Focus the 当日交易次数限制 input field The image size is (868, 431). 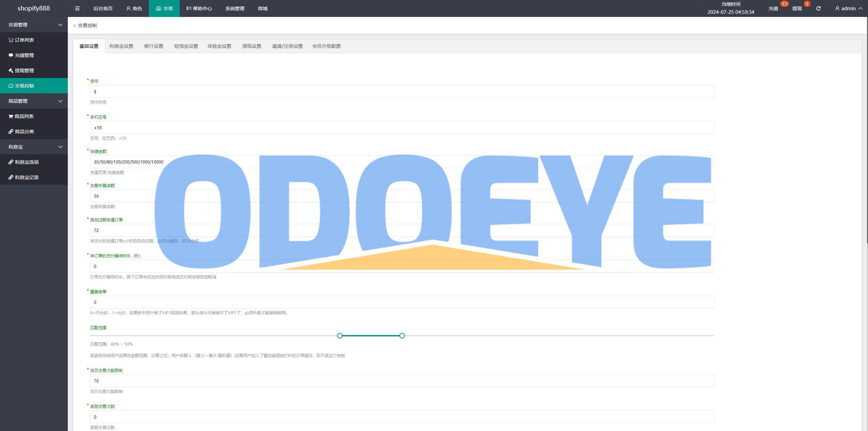point(402,381)
